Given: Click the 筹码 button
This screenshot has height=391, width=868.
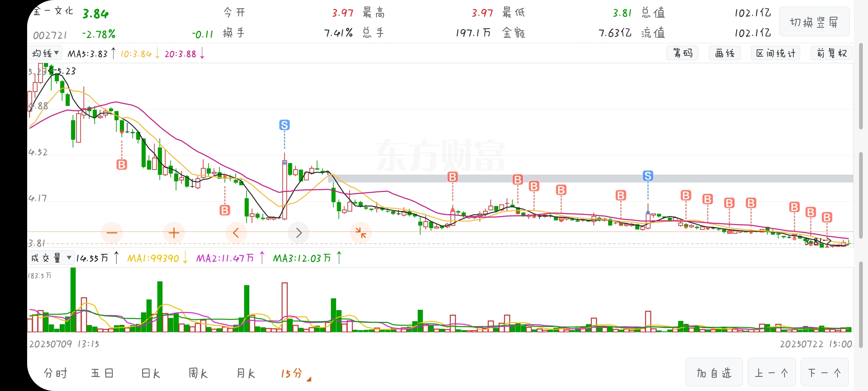Looking at the screenshot, I should pos(682,53).
